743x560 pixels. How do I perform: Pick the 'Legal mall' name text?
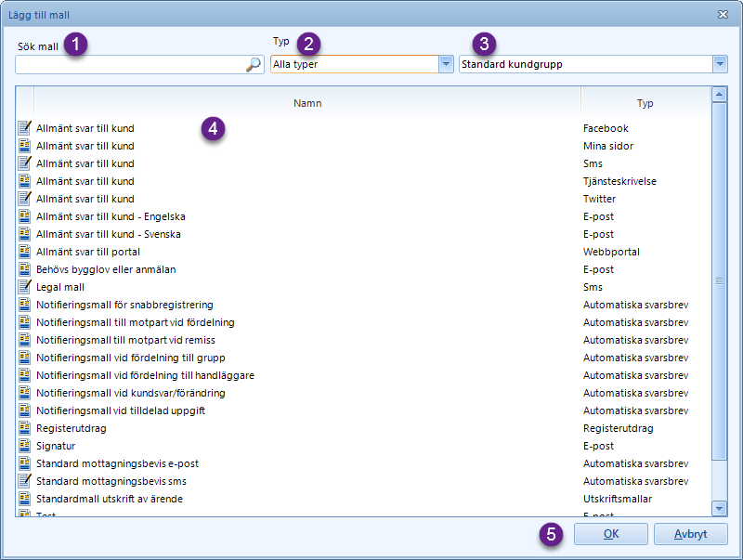pos(60,287)
